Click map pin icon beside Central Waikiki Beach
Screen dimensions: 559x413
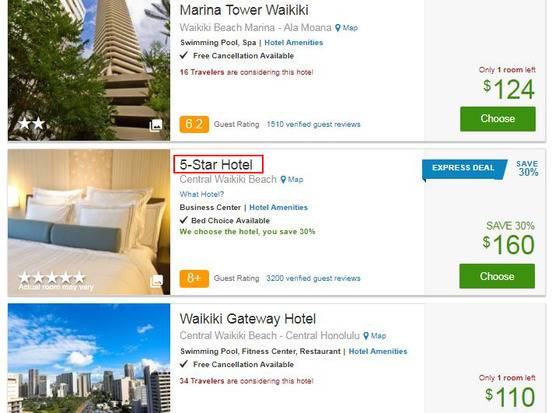pos(283,179)
